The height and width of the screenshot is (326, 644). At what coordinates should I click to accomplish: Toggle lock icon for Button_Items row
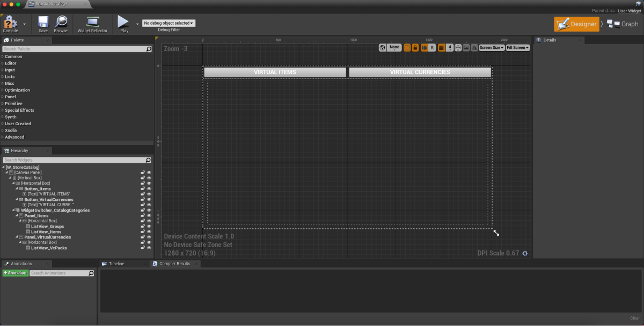tap(143, 189)
